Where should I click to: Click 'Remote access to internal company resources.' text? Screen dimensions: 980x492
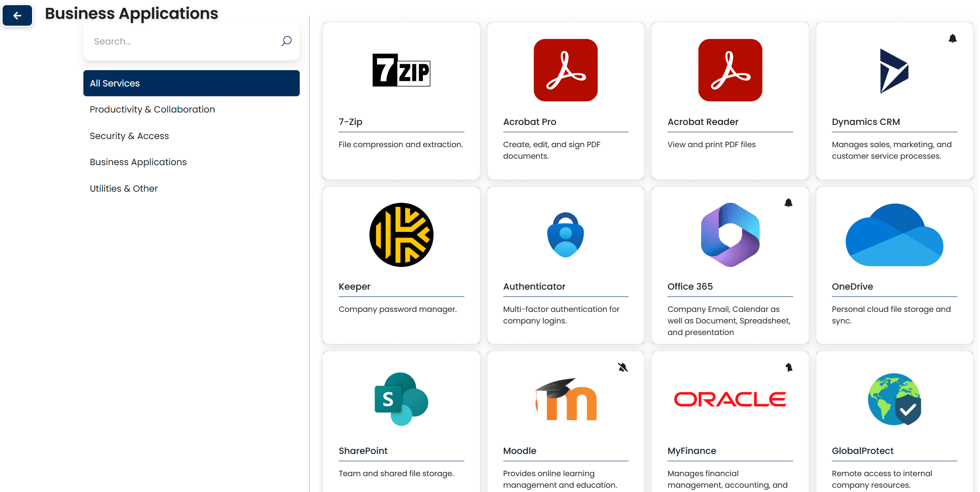tap(882, 479)
